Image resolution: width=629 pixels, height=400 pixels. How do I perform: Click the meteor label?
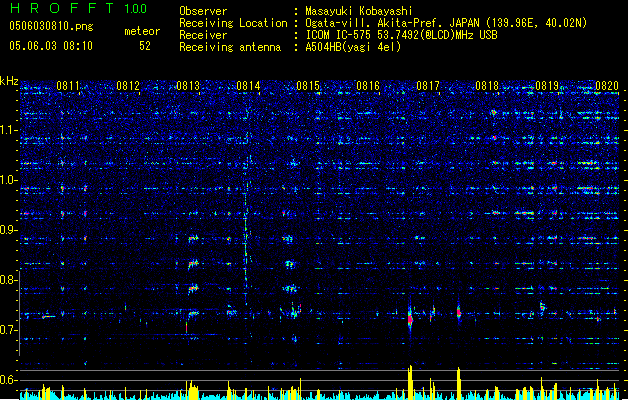[x=142, y=31]
